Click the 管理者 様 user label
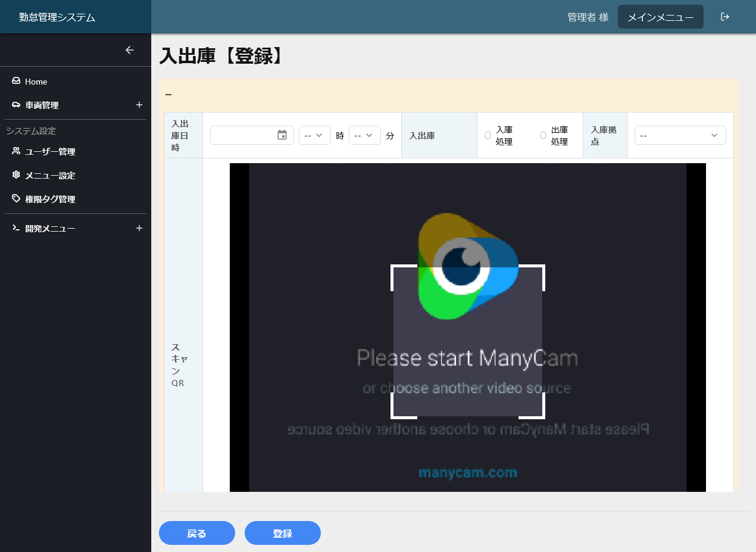 point(588,17)
